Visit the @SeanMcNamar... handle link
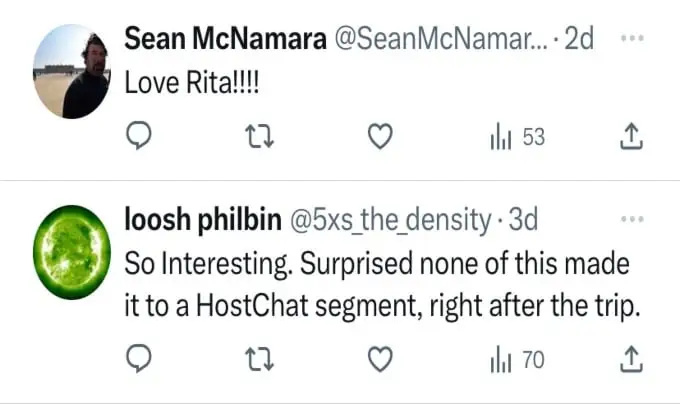 tap(441, 39)
